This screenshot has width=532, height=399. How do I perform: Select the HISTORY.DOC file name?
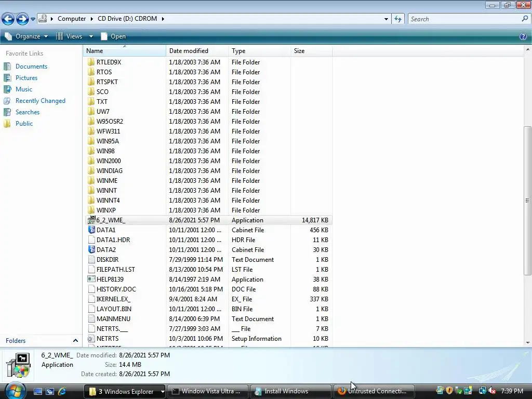(116, 289)
